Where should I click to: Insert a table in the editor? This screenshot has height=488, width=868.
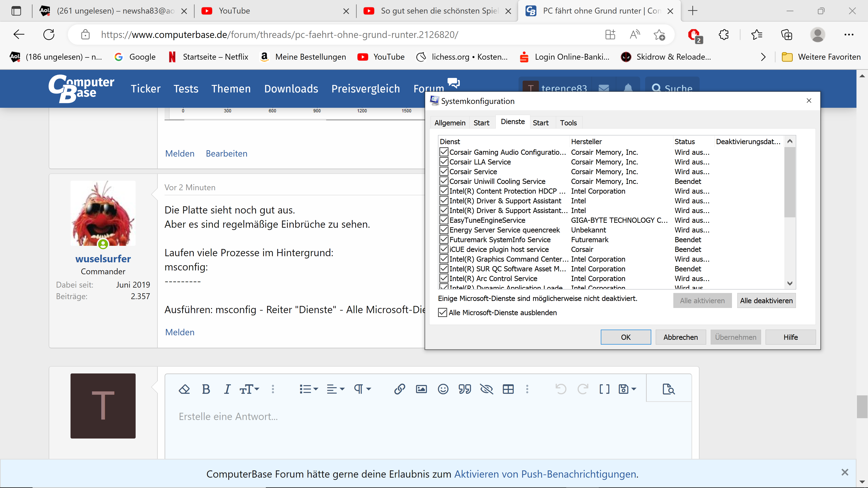(x=508, y=389)
